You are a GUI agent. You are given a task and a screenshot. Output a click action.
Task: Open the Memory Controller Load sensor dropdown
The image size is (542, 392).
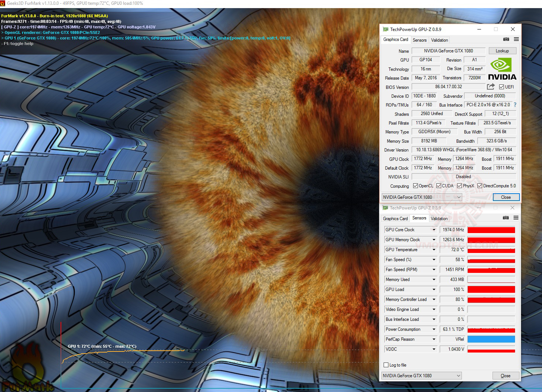coord(434,299)
